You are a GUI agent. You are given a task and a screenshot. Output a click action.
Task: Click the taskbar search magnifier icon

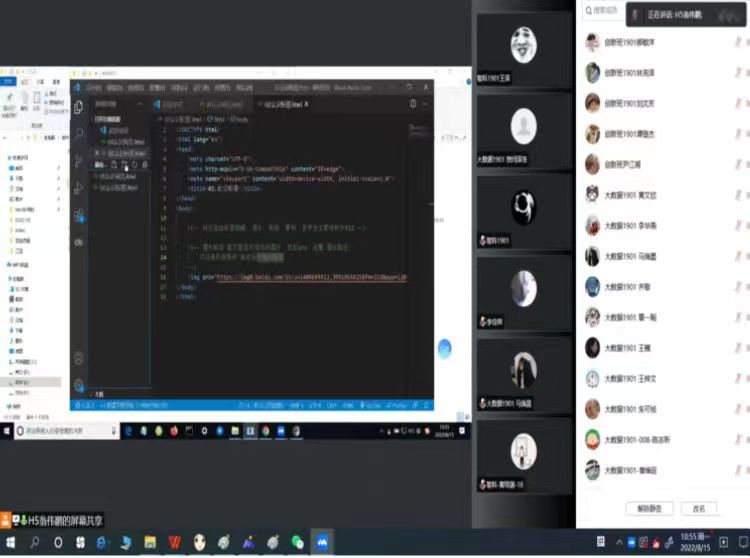coord(34,542)
